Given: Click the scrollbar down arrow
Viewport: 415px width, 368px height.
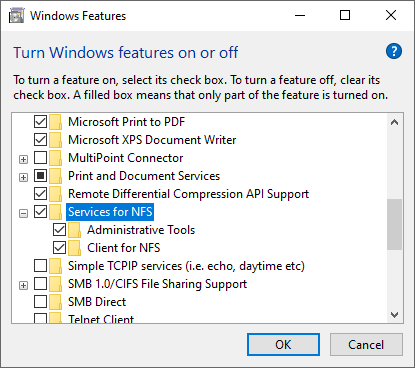Looking at the screenshot, I should [395, 315].
